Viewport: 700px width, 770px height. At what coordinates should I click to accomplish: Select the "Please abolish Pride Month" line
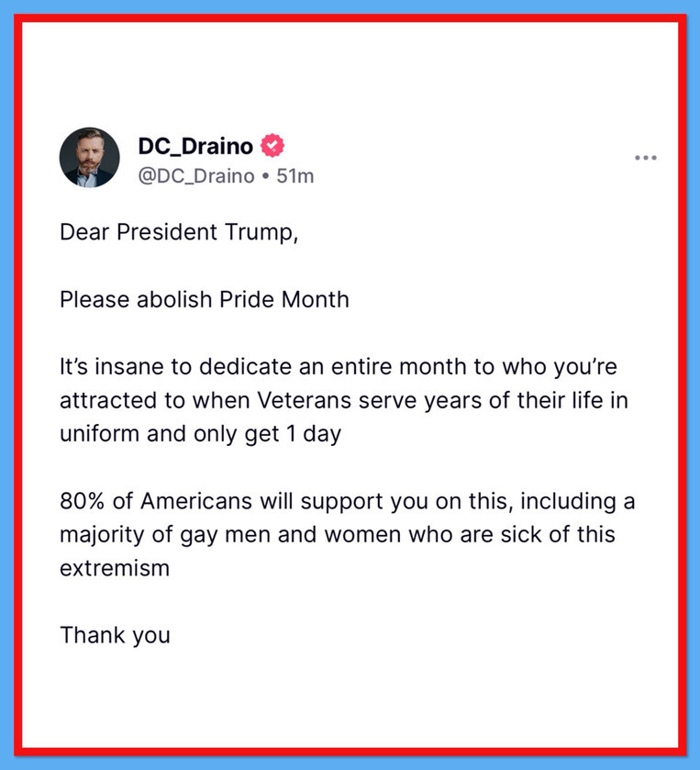[x=205, y=299]
